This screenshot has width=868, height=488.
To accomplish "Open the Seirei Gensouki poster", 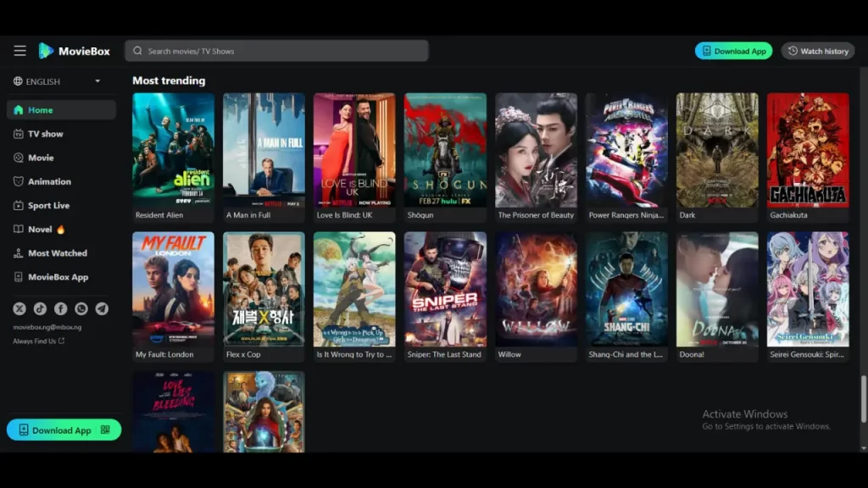I will click(x=808, y=290).
